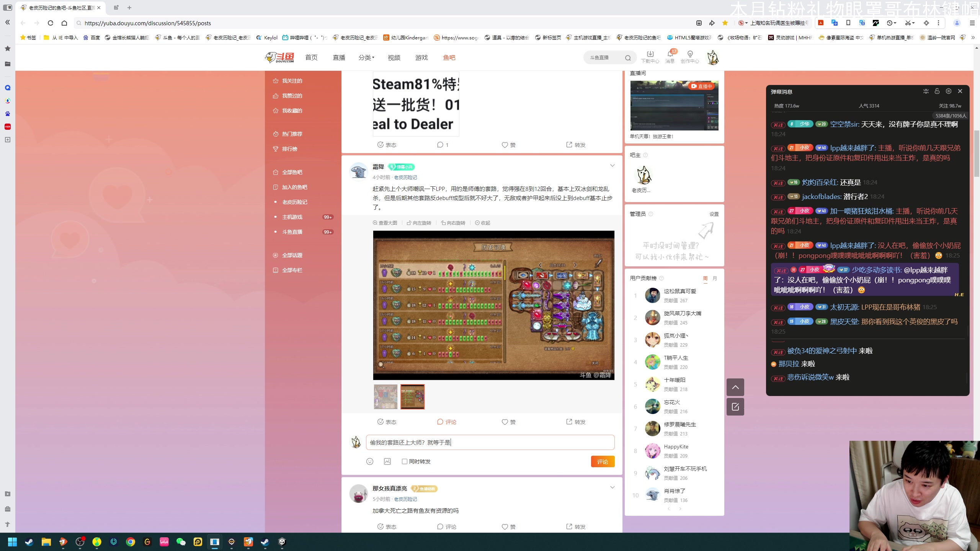
Task: Open the 分类 dropdown in navigation
Action: pos(366,57)
